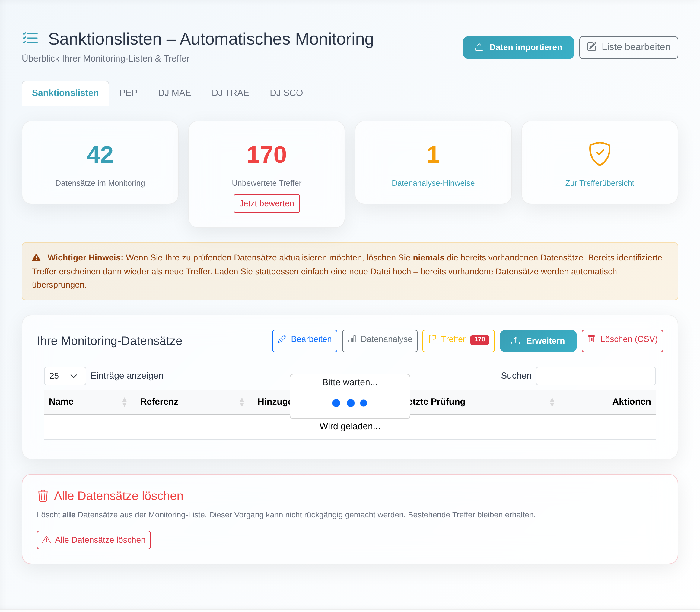This screenshot has height=612, width=700.
Task: Click the Bearbeiten button
Action: 304,341
